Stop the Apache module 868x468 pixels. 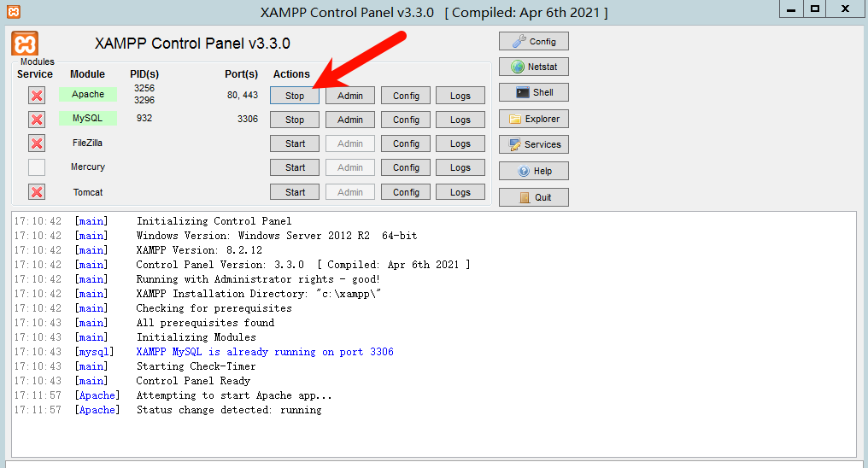[295, 96]
